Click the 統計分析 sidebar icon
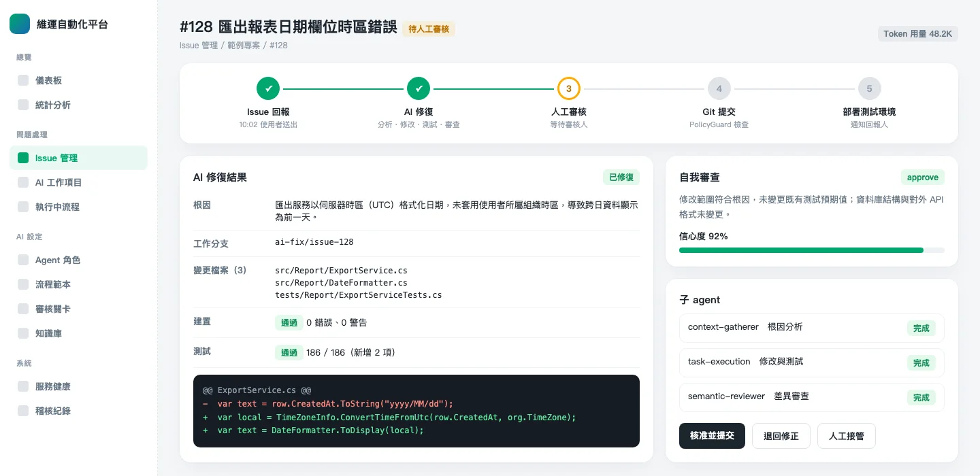Screen dimensions: 980x476 point(23,105)
